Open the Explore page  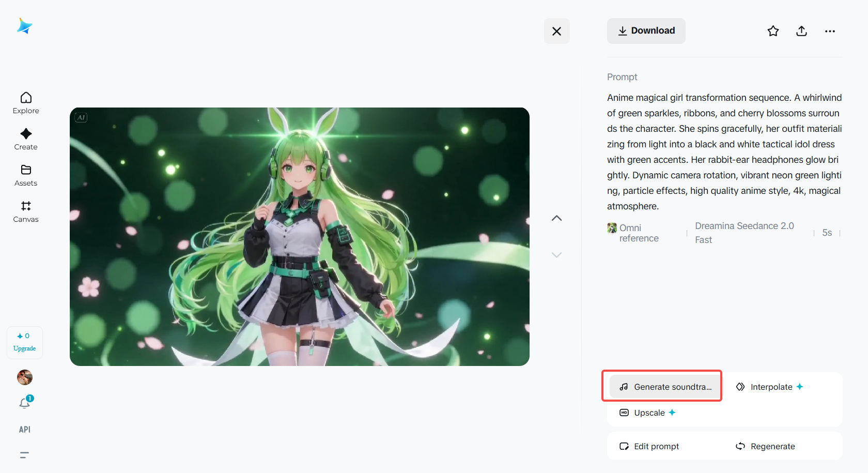pyautogui.click(x=26, y=103)
